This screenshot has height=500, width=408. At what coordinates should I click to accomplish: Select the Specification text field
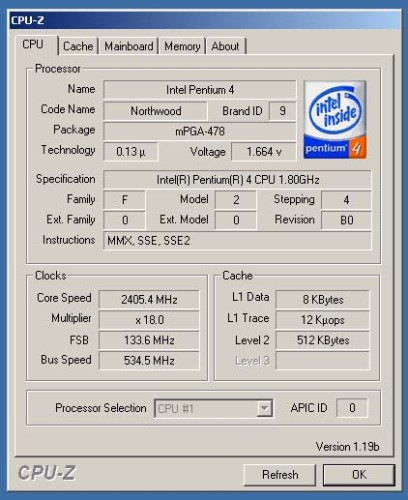click(x=237, y=180)
